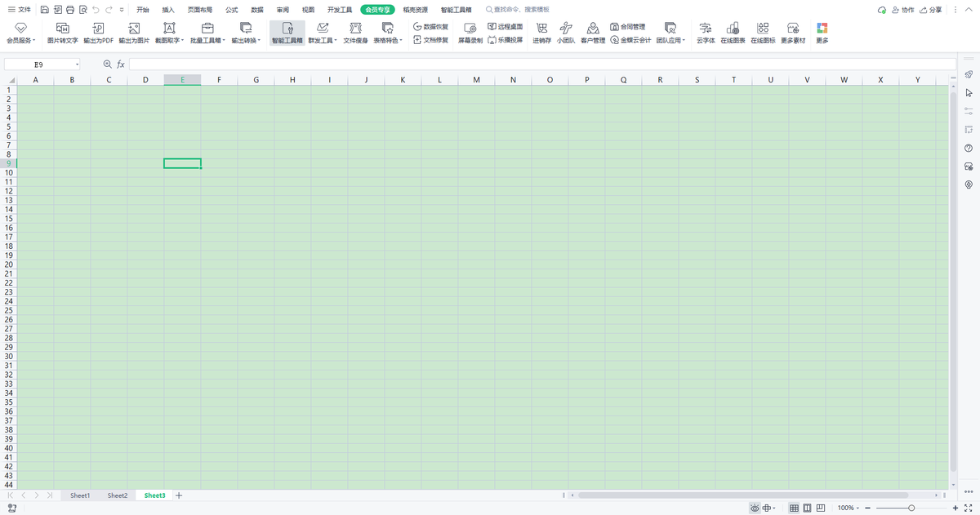Toggle full screen display icon
The image size is (980, 515).
point(969,508)
